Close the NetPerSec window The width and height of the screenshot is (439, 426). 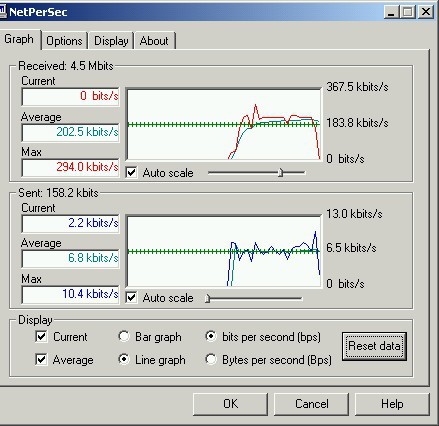426,12
